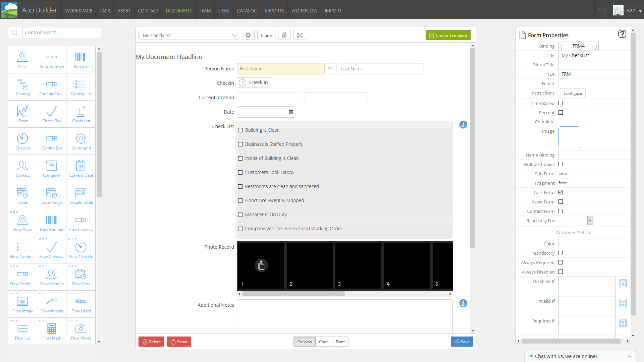Open the Read-only For dropdown
The image size is (644, 362).
click(590, 220)
